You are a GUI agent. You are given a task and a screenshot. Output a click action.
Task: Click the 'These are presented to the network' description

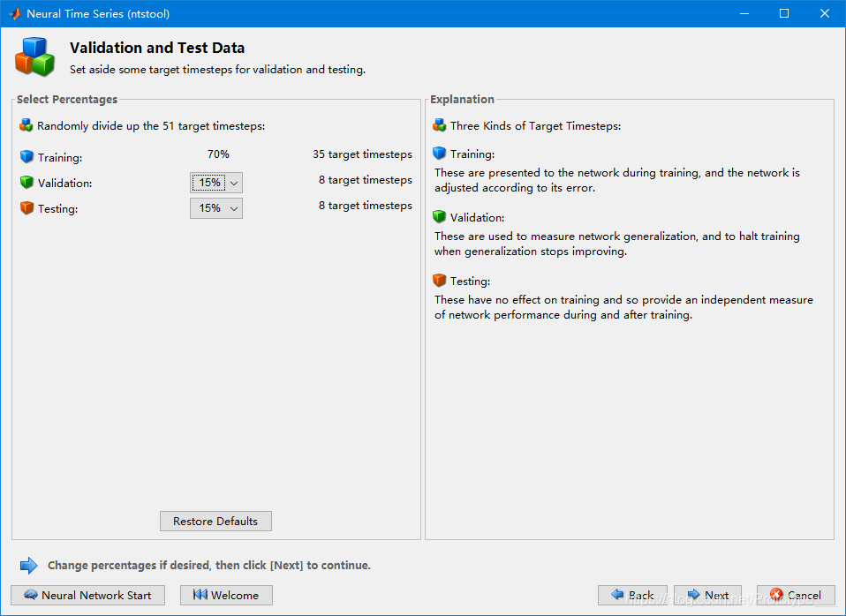[x=617, y=180]
